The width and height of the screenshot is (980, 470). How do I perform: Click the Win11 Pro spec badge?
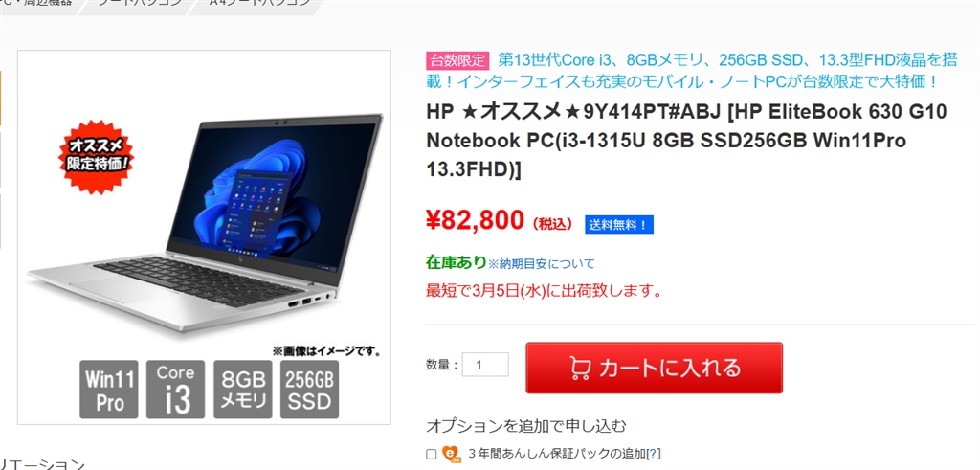tap(109, 390)
